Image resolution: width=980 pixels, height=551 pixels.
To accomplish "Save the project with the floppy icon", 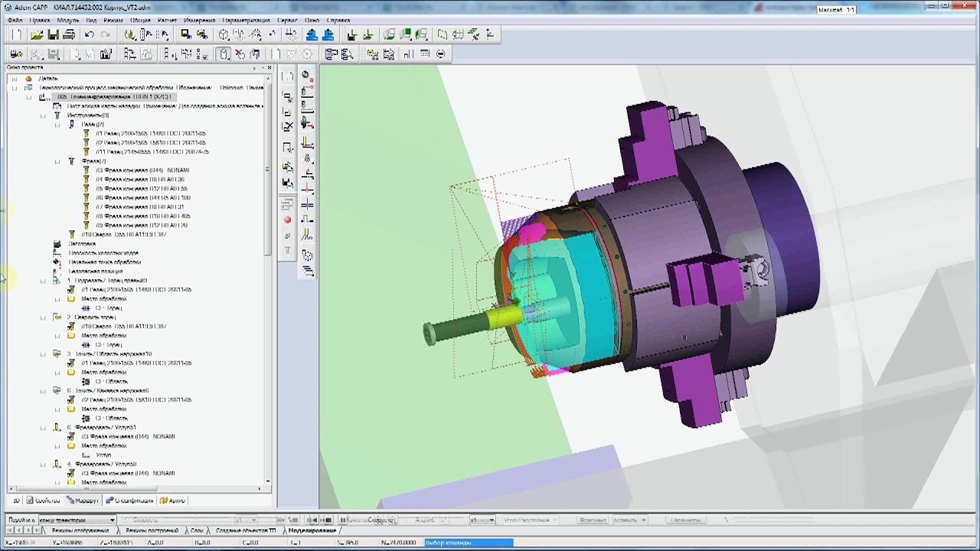I will (x=53, y=34).
